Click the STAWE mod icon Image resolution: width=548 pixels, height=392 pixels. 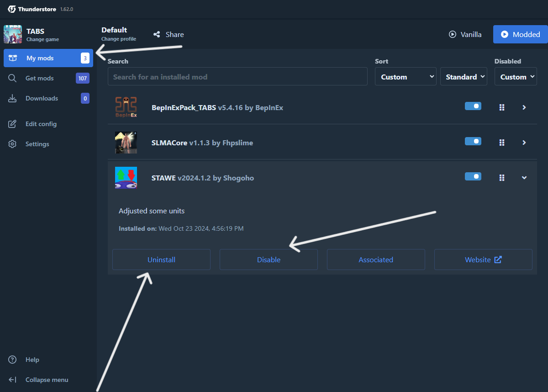coord(126,178)
